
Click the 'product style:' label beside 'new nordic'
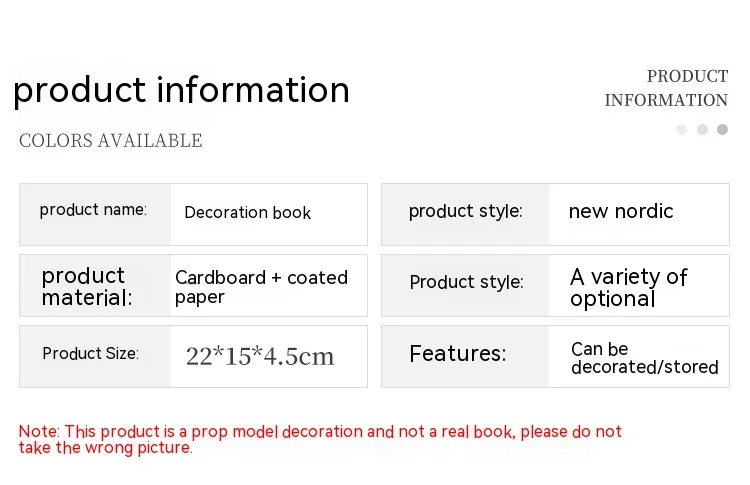[x=465, y=211]
